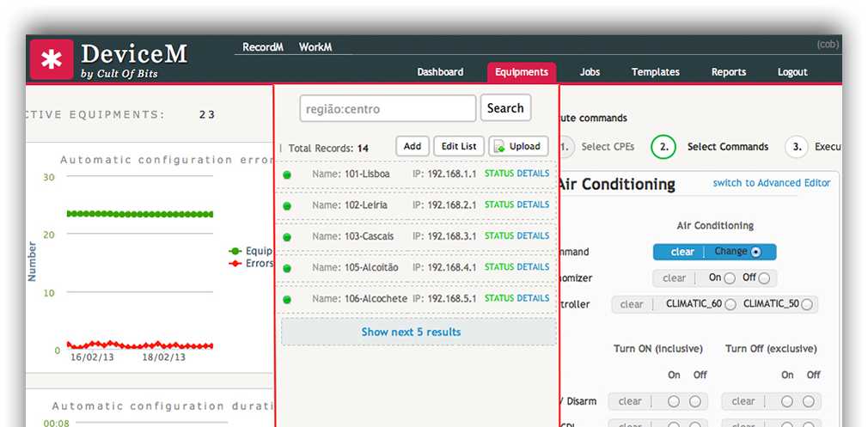Choose CLIMATIC_60 controller option

(x=730, y=304)
